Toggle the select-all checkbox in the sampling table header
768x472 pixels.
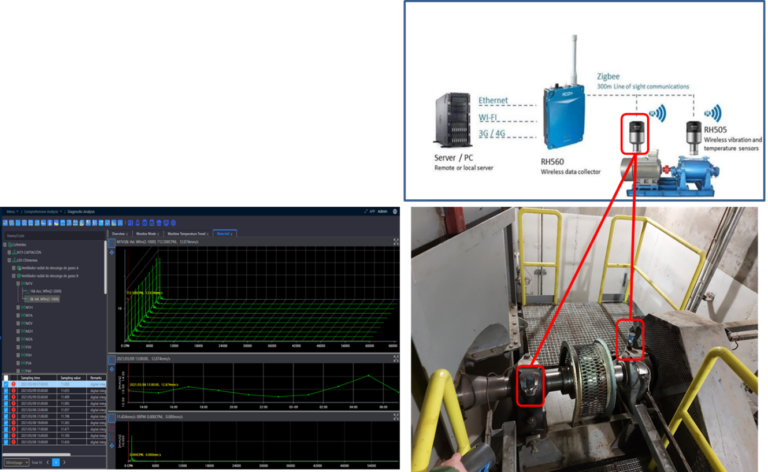point(6,378)
